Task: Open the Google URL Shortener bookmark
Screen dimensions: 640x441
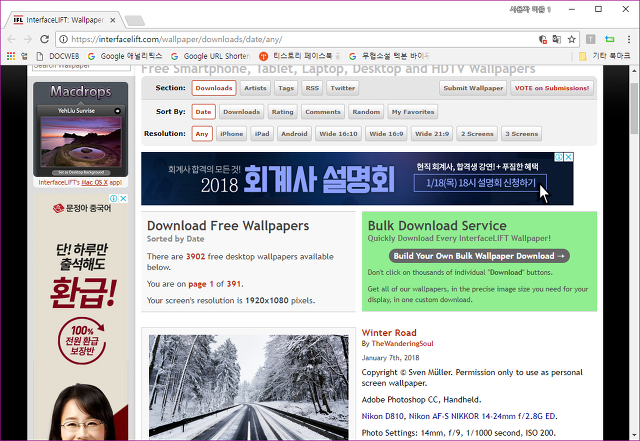Action: (x=210, y=56)
